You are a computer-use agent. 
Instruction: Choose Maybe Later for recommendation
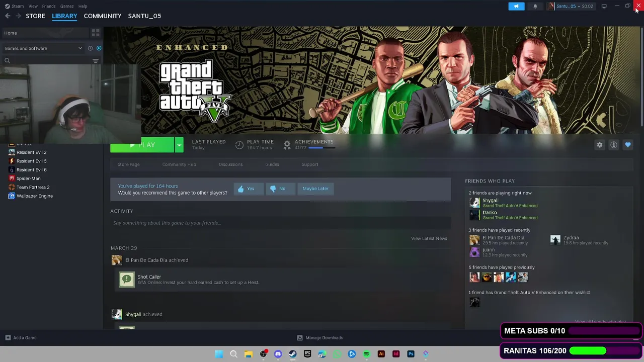click(315, 189)
